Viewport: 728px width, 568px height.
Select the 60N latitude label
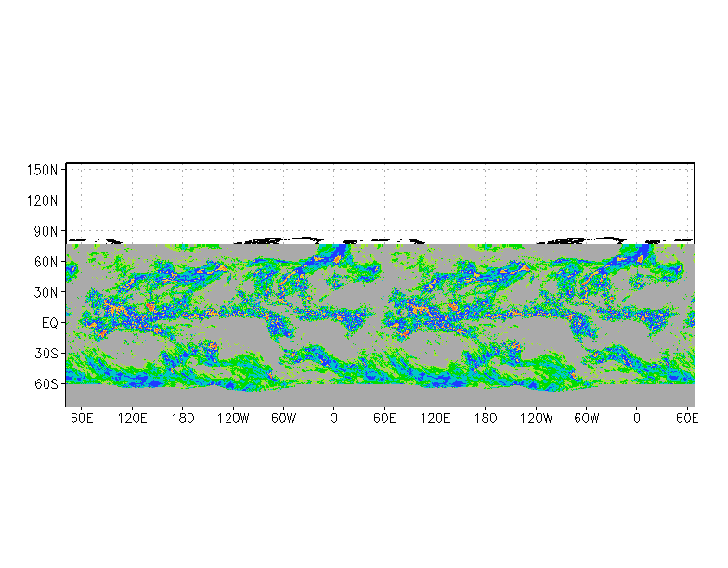(x=45, y=262)
